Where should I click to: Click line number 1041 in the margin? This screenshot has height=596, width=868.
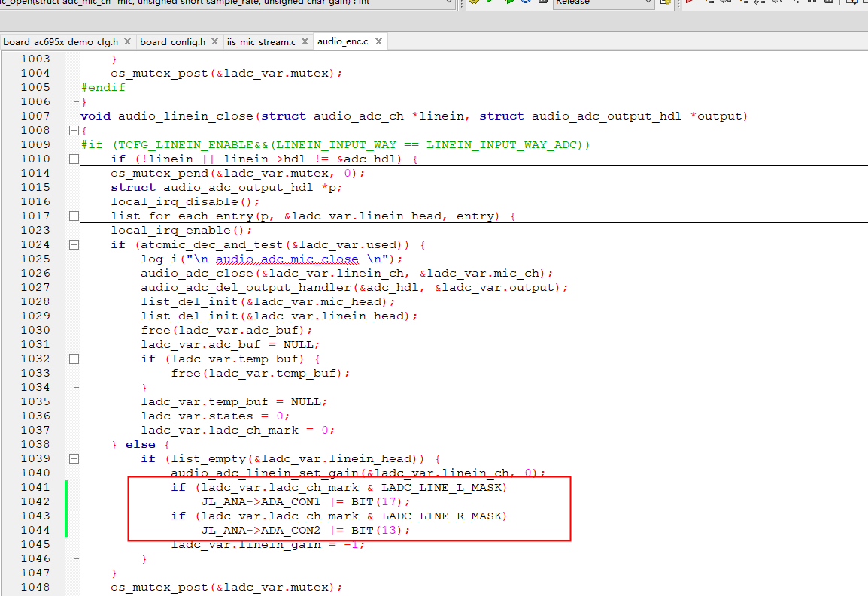[35, 487]
